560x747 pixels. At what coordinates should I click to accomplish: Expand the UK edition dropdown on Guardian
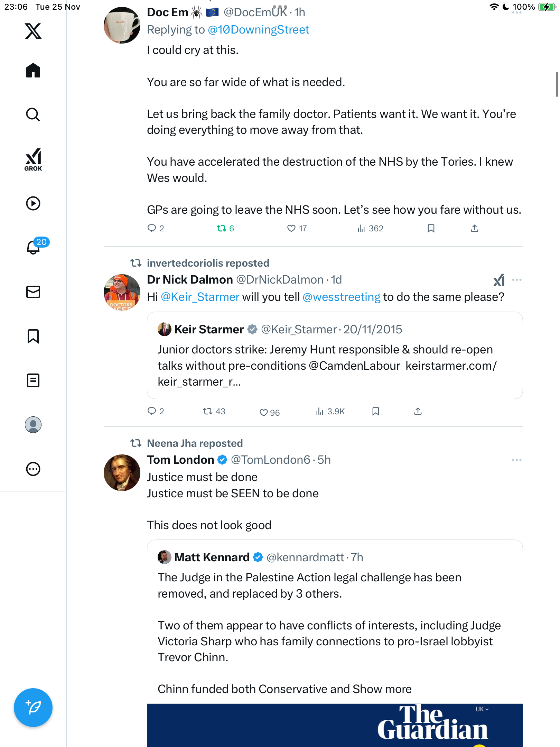(482, 709)
